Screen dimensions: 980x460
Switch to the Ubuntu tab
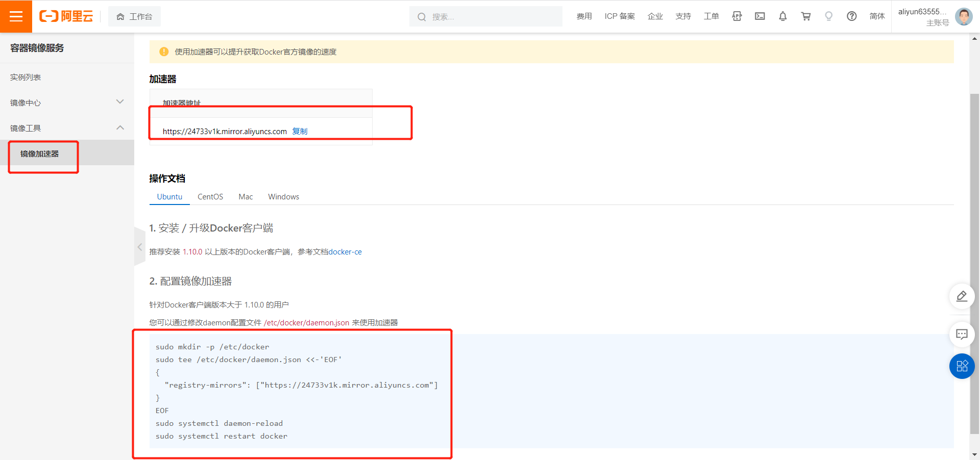point(169,197)
